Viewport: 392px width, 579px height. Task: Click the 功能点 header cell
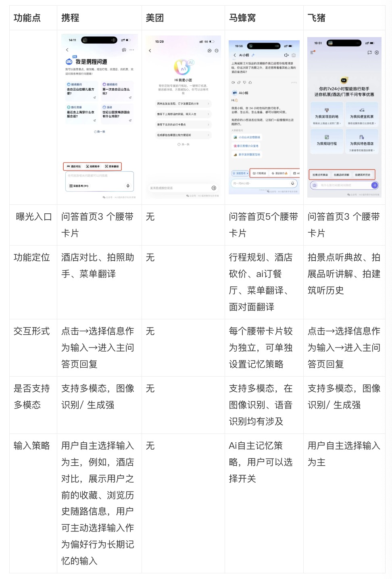(x=33, y=18)
